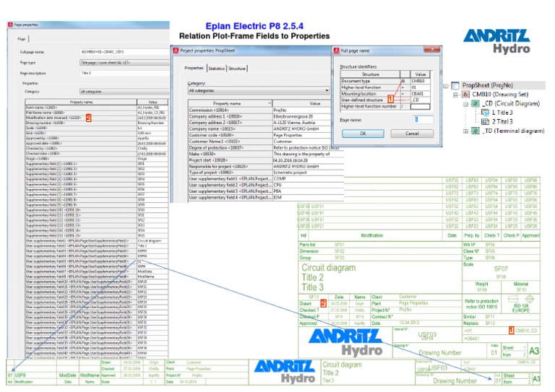The width and height of the screenshot is (555, 392).
Task: Click the PropSheet project icon in tree
Action: 455,85
